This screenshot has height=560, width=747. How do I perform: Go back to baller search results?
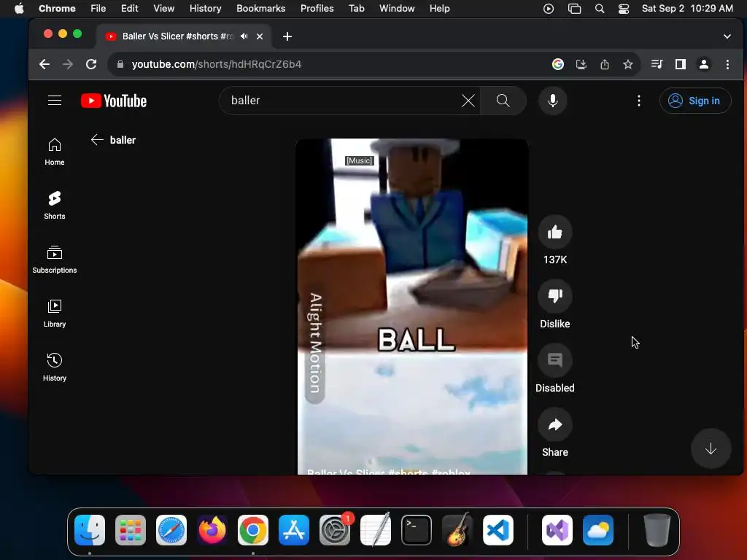coord(97,139)
